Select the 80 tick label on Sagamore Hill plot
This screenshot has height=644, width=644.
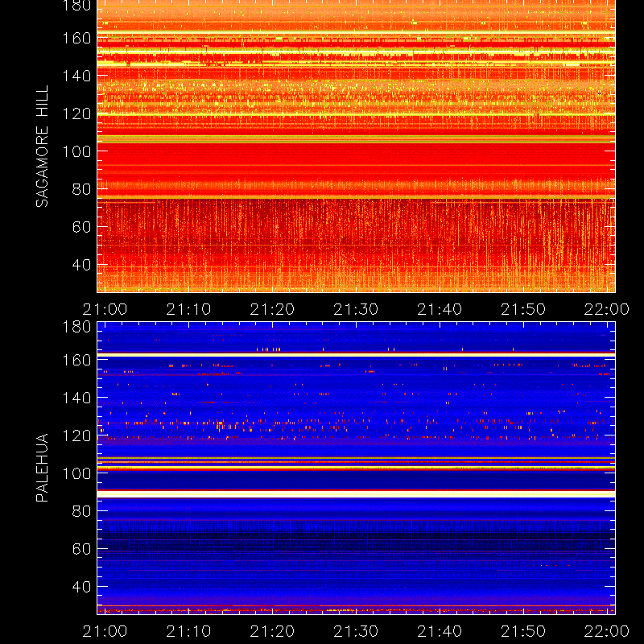(x=81, y=189)
